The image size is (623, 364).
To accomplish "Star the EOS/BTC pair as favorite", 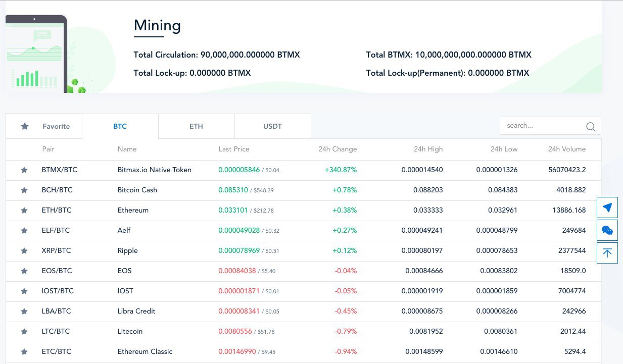I will click(x=24, y=271).
